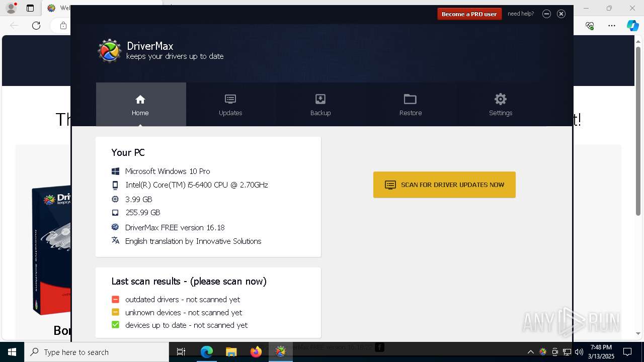Click the CPU icon beside Intel Core i5-6400
Screen dimensions: 644x362
coord(115,185)
